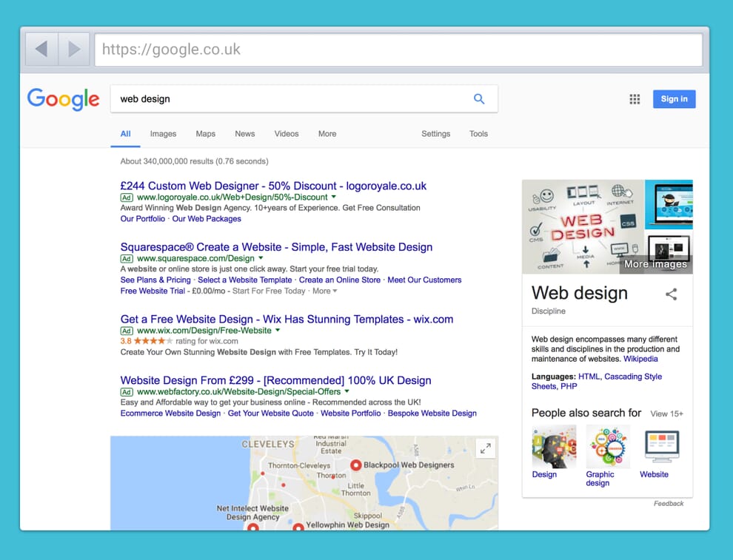Click the wix.com star rating
733x560 pixels.
tap(147, 342)
